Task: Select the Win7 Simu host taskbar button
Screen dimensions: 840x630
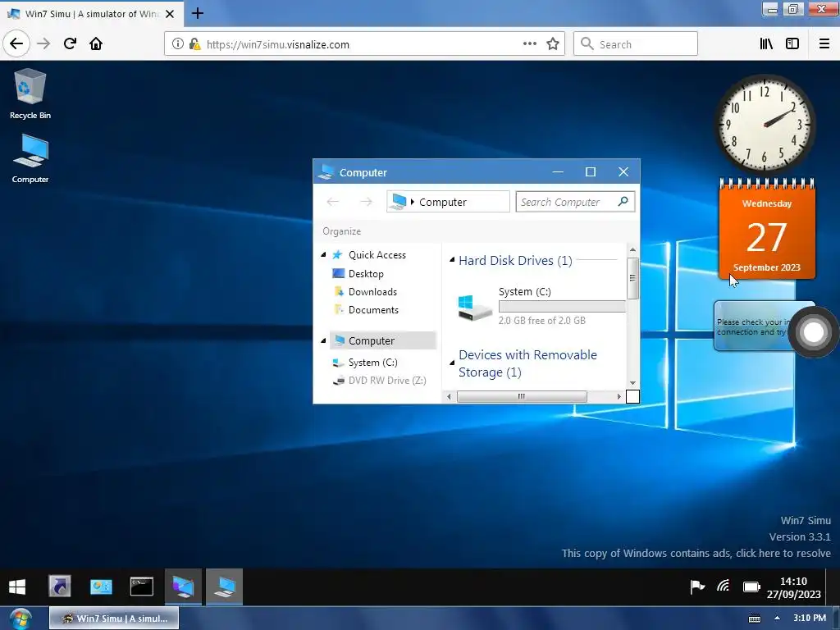Action: pos(114,619)
